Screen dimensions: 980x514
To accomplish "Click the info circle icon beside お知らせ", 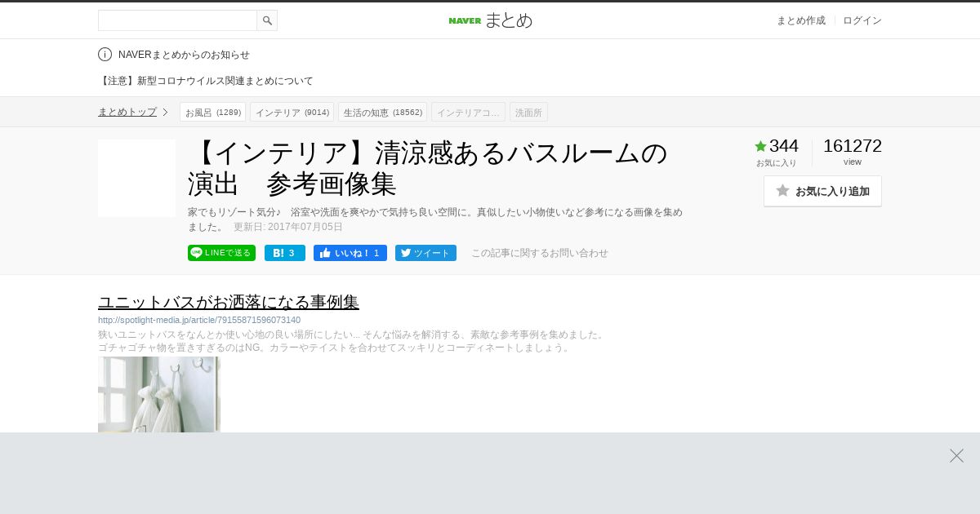I will [x=105, y=55].
